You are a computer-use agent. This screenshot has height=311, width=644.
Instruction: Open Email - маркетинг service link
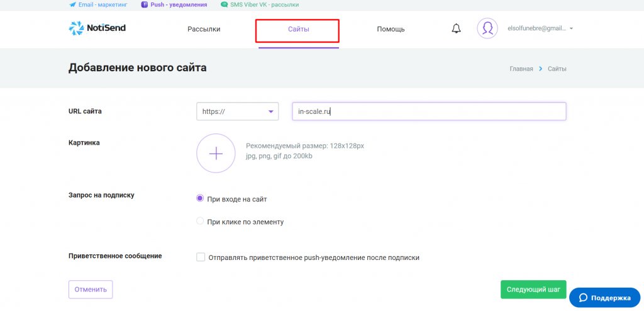click(98, 5)
